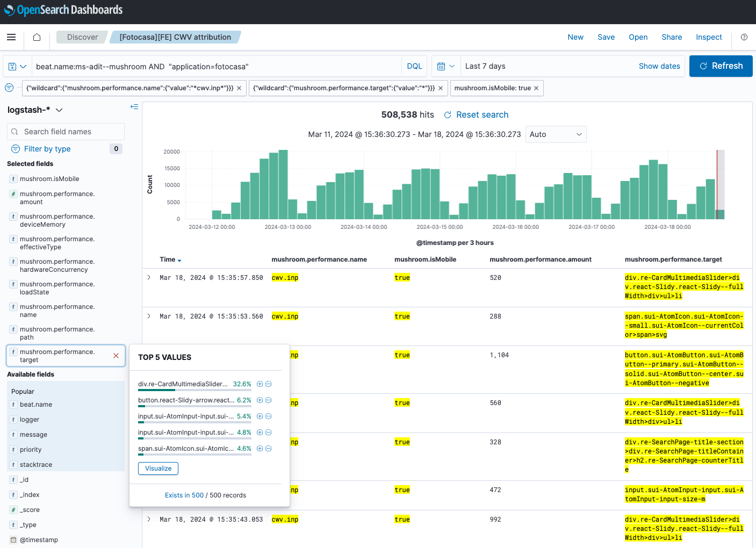The width and height of the screenshot is (756, 548).
Task: Open the [Fotocasa][FE] CWV attribution tab
Action: coord(175,37)
